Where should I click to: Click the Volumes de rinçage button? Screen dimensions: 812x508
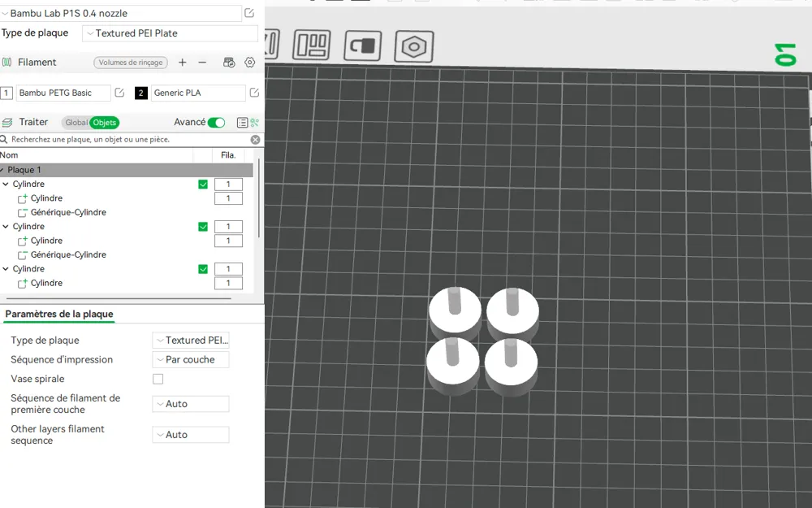tap(131, 63)
